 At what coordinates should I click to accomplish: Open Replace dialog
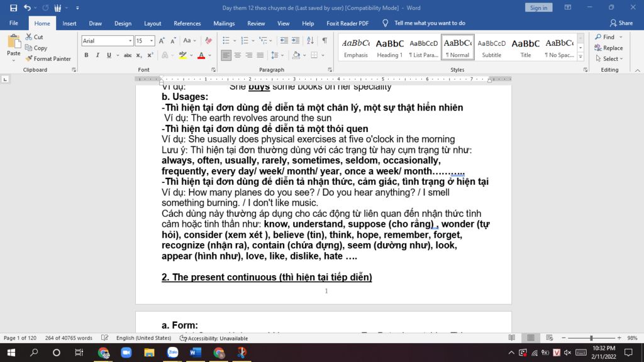(x=609, y=48)
